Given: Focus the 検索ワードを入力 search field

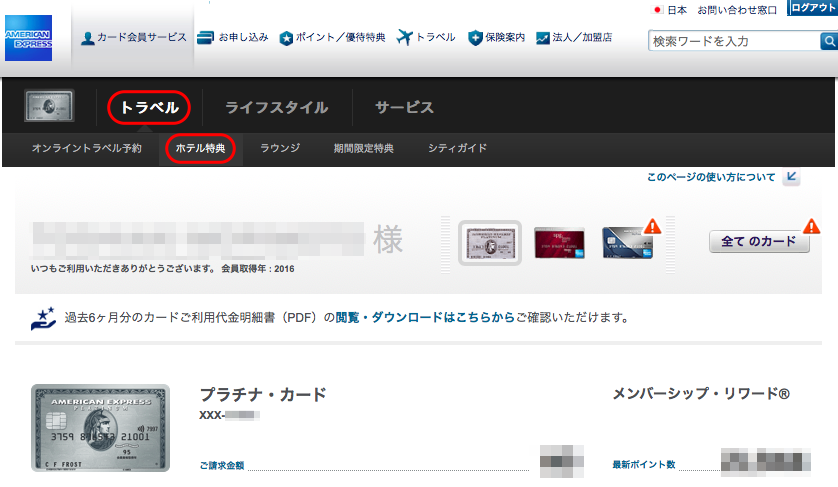Looking at the screenshot, I should point(734,41).
